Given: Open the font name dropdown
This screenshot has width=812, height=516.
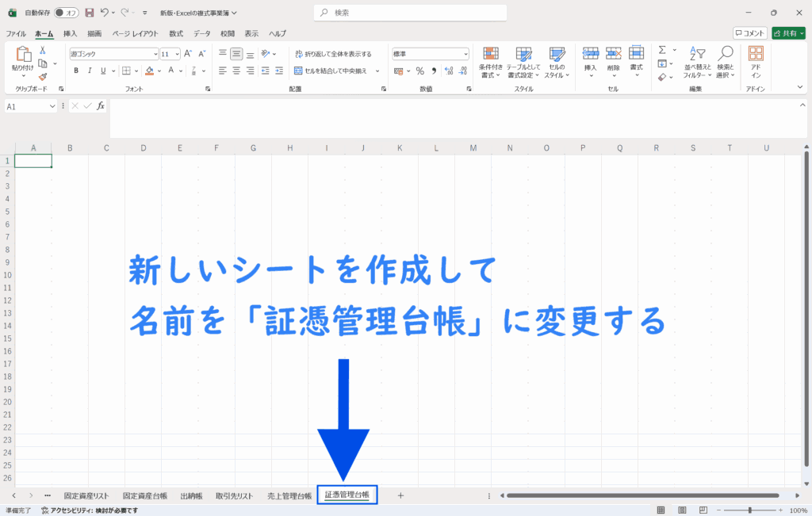Looking at the screenshot, I should [155, 54].
